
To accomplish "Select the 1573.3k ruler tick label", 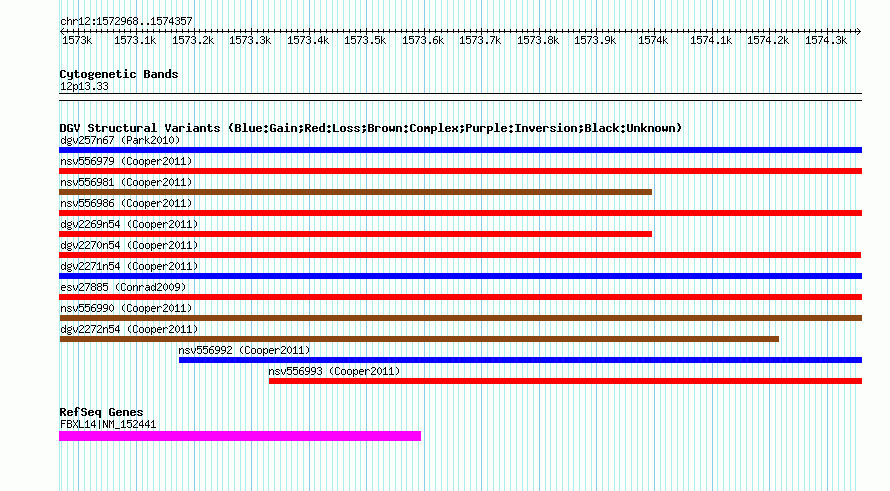I will tap(250, 40).
